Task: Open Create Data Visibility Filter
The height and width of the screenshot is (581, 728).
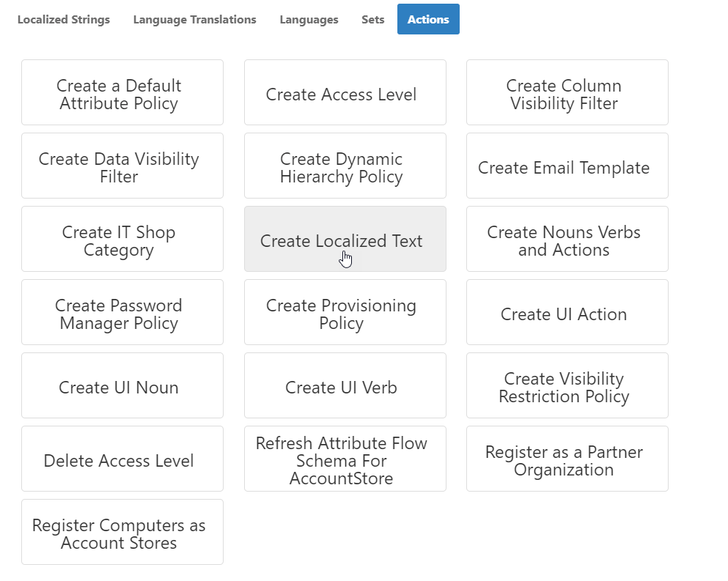Action: click(x=122, y=166)
